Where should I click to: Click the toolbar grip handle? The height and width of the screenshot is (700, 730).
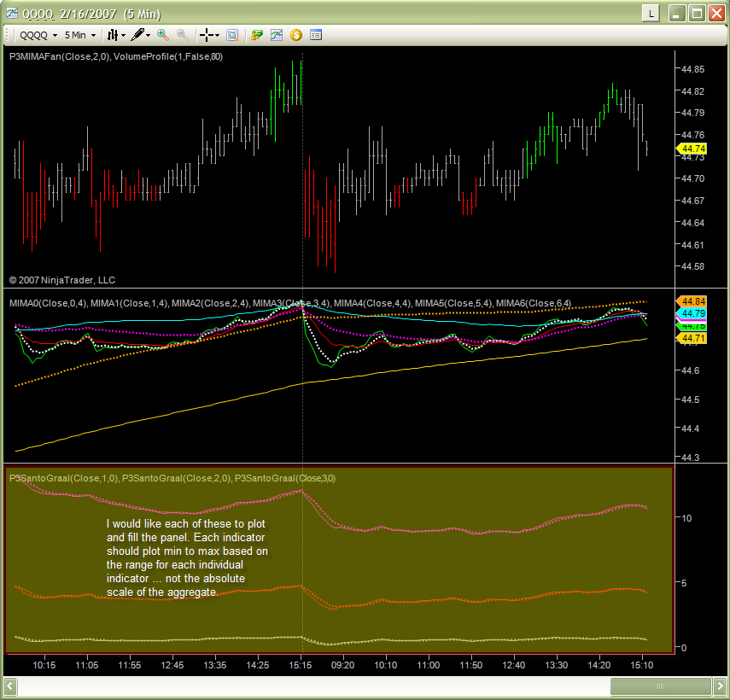click(x=8, y=35)
